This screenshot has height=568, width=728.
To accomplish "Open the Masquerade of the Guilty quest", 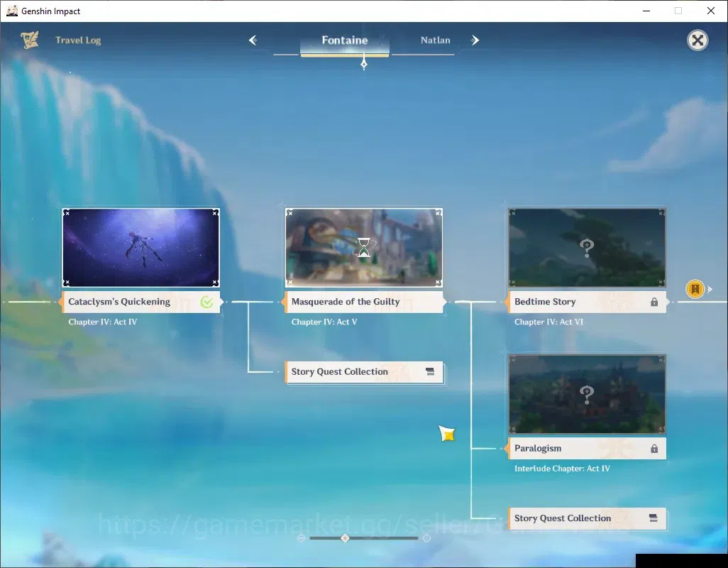I will pyautogui.click(x=364, y=302).
